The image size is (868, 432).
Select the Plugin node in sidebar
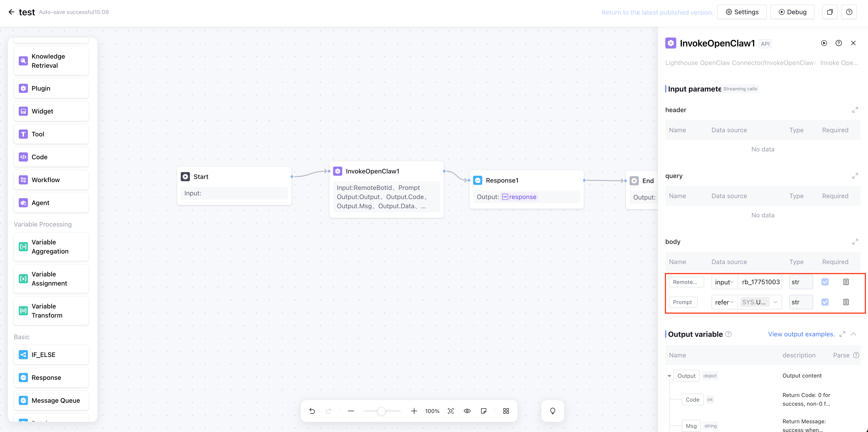51,88
